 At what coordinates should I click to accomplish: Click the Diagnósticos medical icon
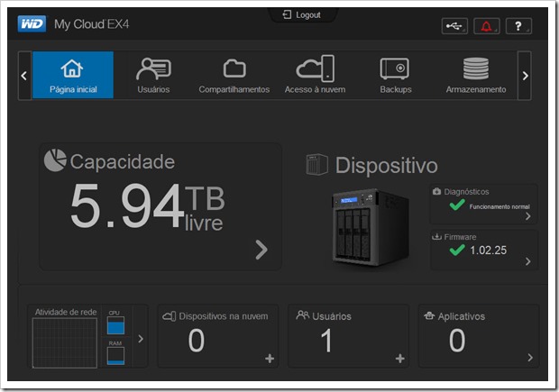[x=436, y=192]
